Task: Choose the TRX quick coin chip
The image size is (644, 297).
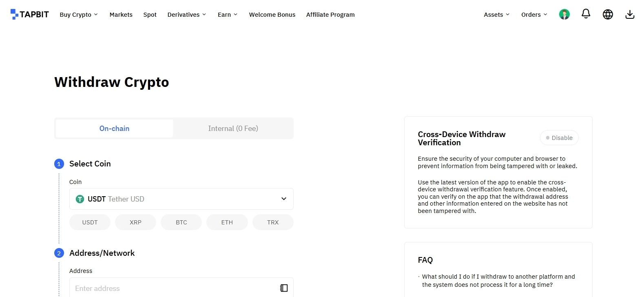Action: [273, 222]
